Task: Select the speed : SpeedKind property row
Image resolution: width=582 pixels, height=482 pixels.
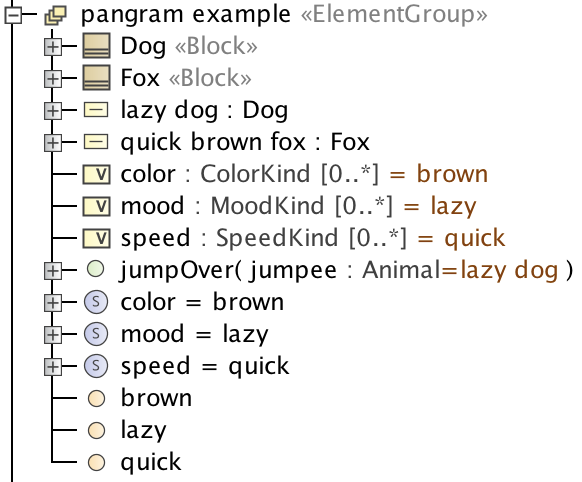Action: coord(294,238)
